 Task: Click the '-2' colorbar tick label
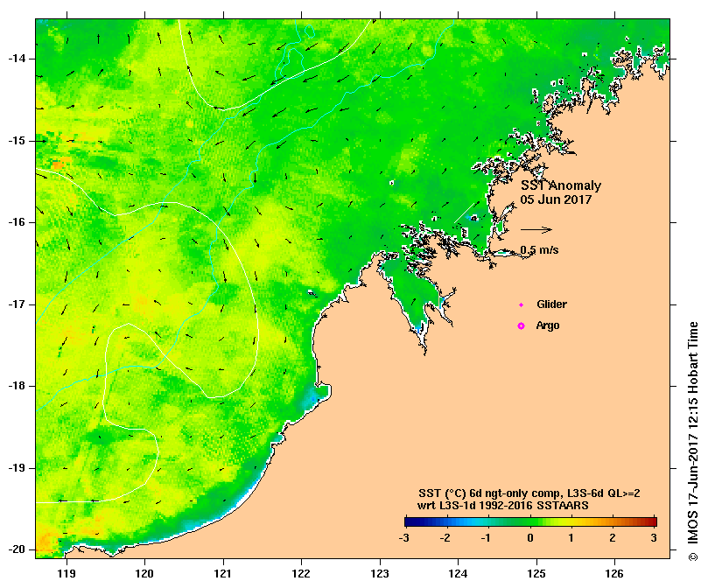point(445,537)
